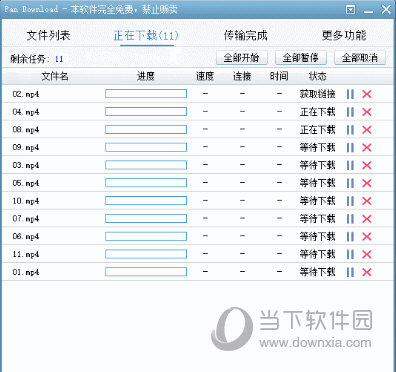
Task: Click the 进度 column header
Action: 146,76
